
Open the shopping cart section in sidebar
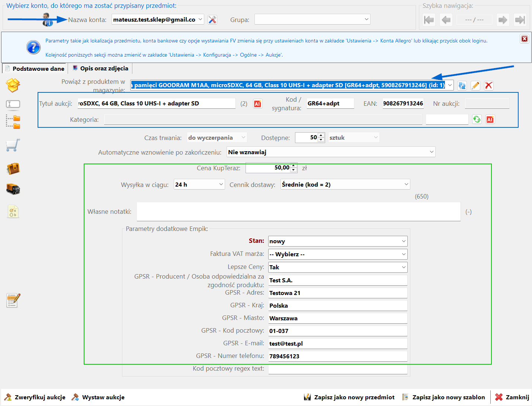[13, 145]
